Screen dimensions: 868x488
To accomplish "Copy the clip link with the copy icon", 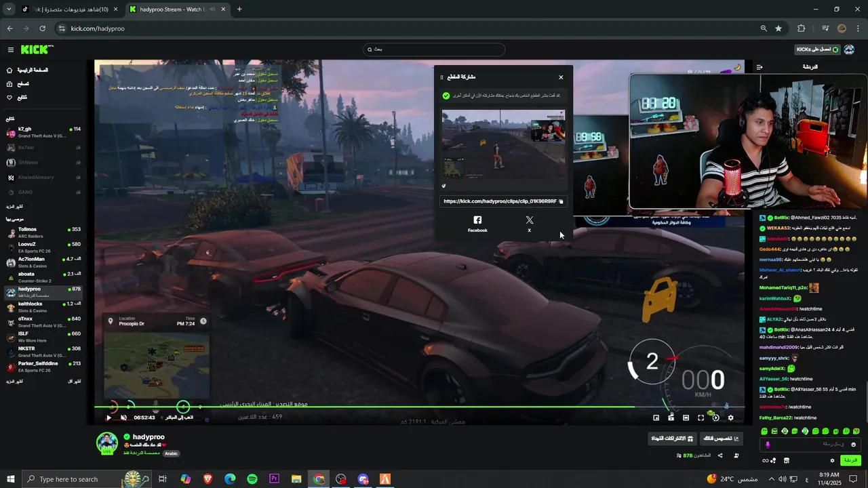I will pyautogui.click(x=561, y=201).
